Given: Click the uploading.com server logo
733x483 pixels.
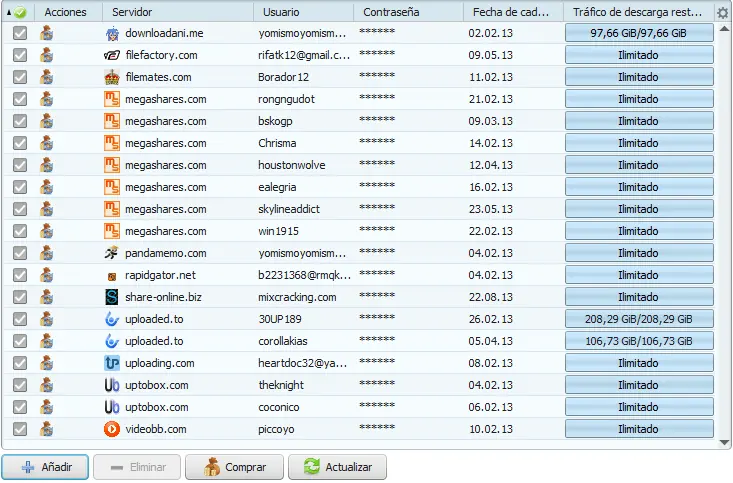Looking at the screenshot, I should pyautogui.click(x=112, y=363).
